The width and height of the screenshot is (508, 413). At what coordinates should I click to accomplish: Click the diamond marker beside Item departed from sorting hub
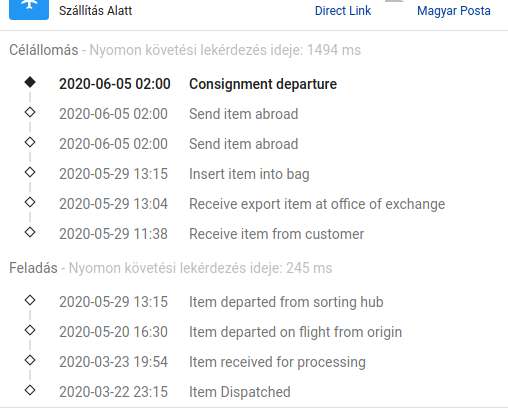pyautogui.click(x=30, y=300)
